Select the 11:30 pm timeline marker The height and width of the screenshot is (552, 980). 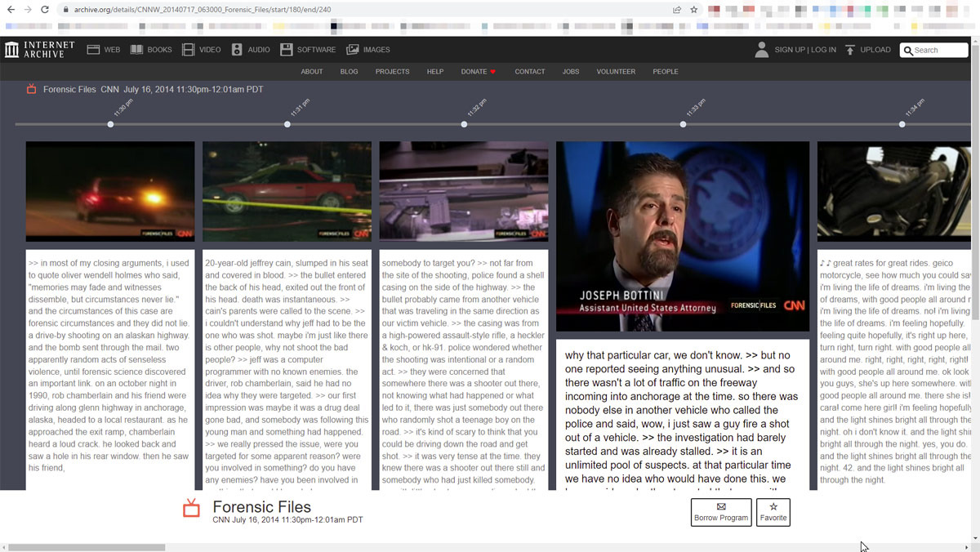110,124
